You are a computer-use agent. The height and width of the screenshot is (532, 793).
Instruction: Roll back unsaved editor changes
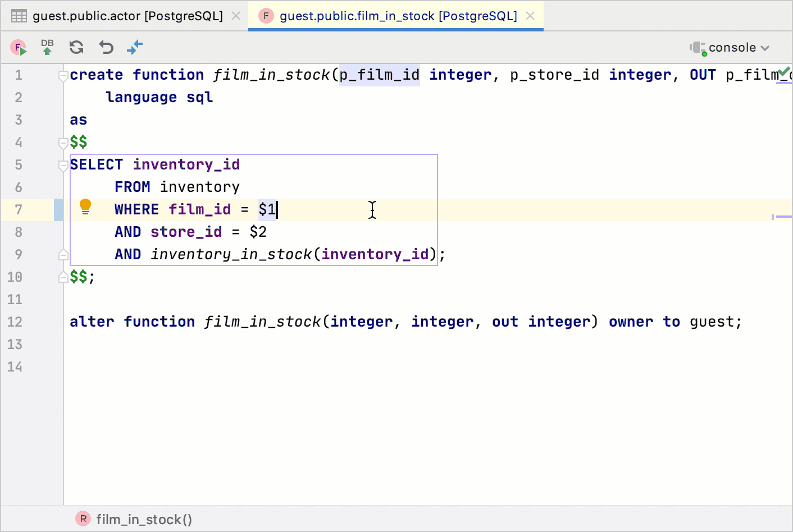(106, 48)
